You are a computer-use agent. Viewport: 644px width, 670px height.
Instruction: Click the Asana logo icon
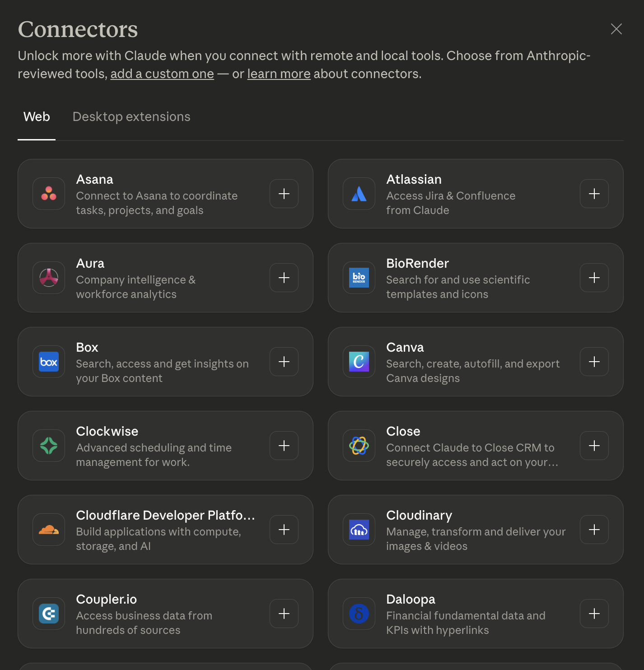click(49, 194)
